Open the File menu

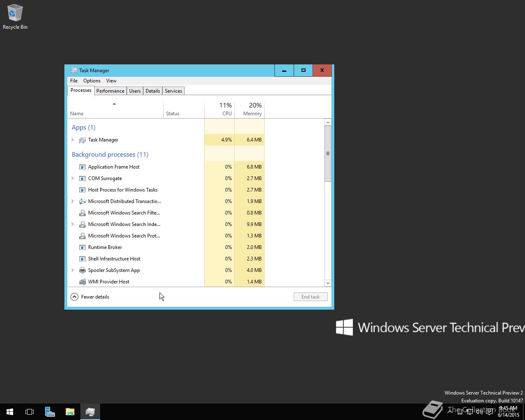tap(74, 81)
